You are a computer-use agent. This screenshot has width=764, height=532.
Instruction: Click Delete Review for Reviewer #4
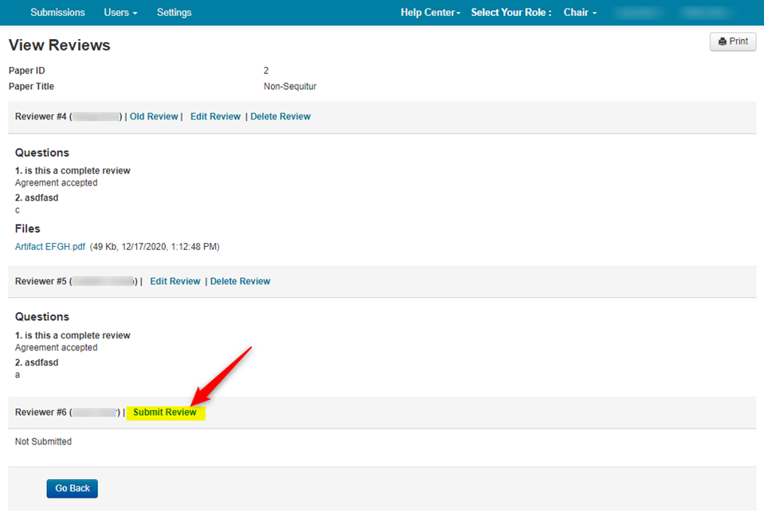click(280, 116)
